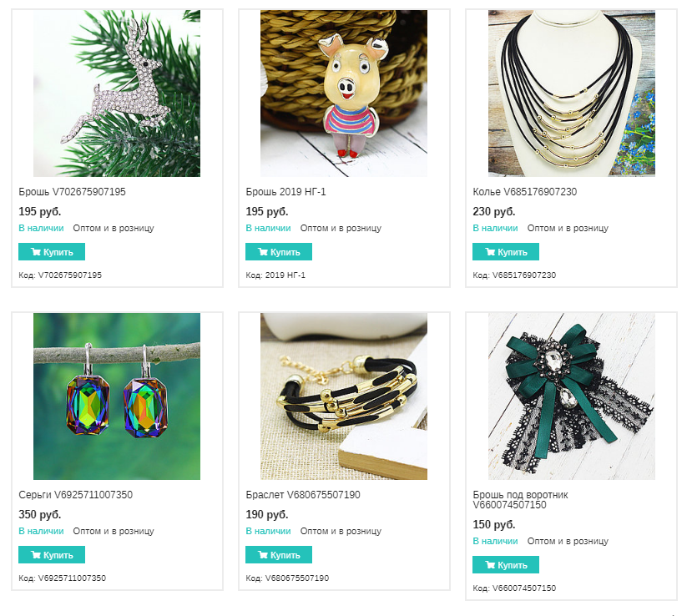Open product link Брошь V702675907195
Viewport: 687px width, 616px height.
[x=72, y=192]
